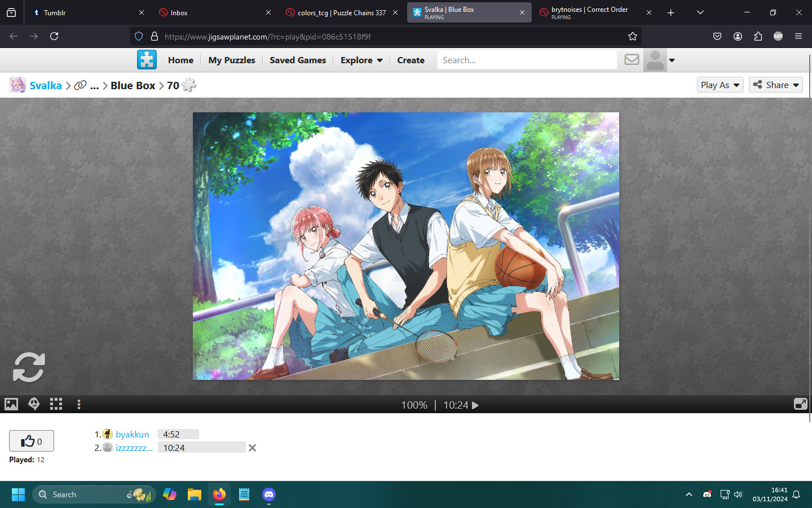Open Save to Pocket icon
The image size is (812, 508).
coord(717,36)
